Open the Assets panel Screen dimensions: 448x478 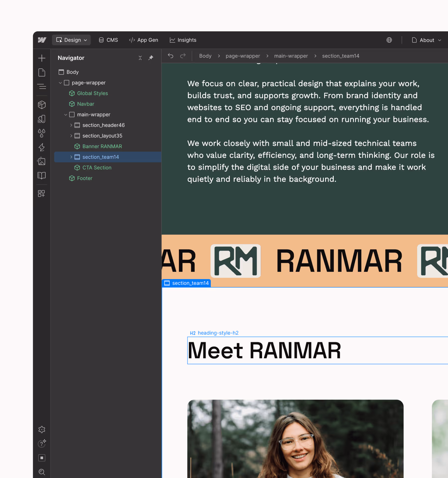point(42,161)
